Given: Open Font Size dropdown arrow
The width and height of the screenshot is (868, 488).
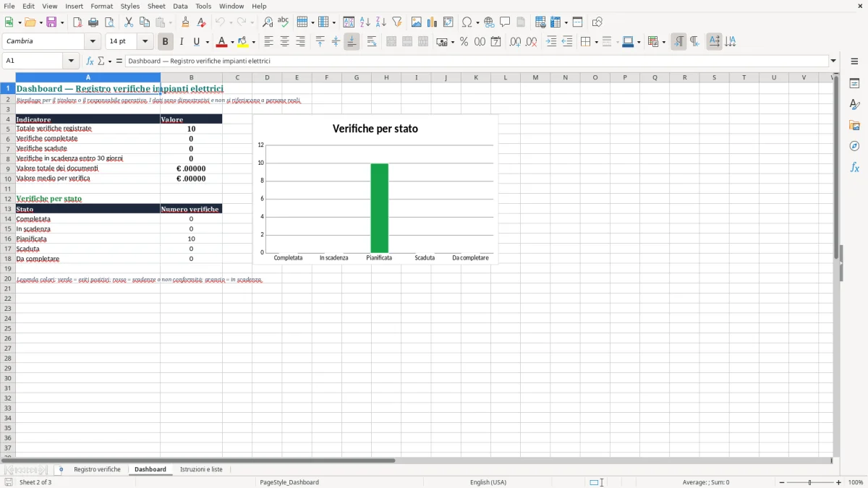Looking at the screenshot, I should click(145, 42).
